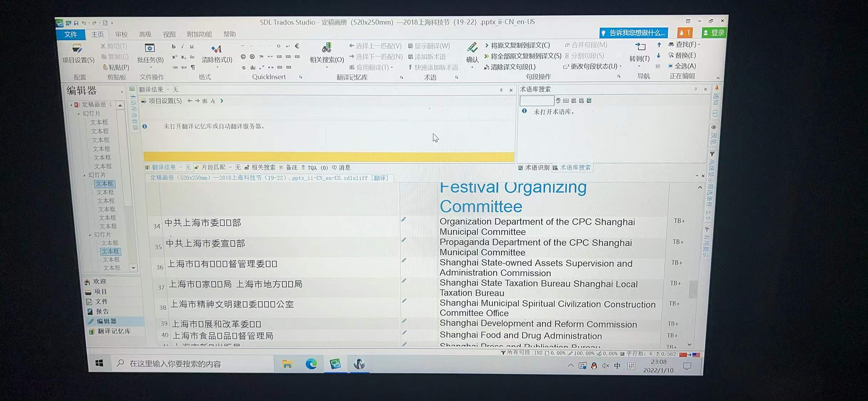The width and height of the screenshot is (868, 401).
Task: Switch to 备注 (Comments) tab
Action: click(x=288, y=167)
